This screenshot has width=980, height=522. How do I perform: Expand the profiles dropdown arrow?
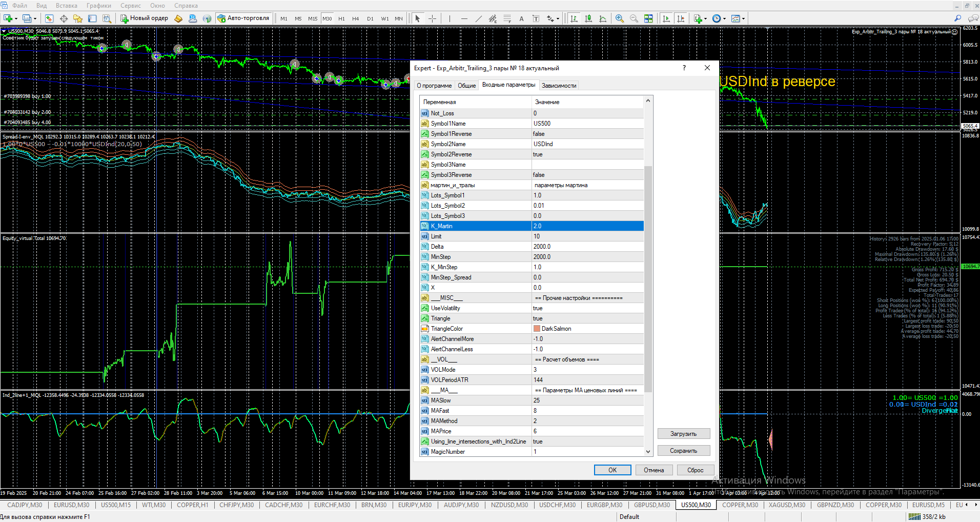pyautogui.click(x=35, y=19)
